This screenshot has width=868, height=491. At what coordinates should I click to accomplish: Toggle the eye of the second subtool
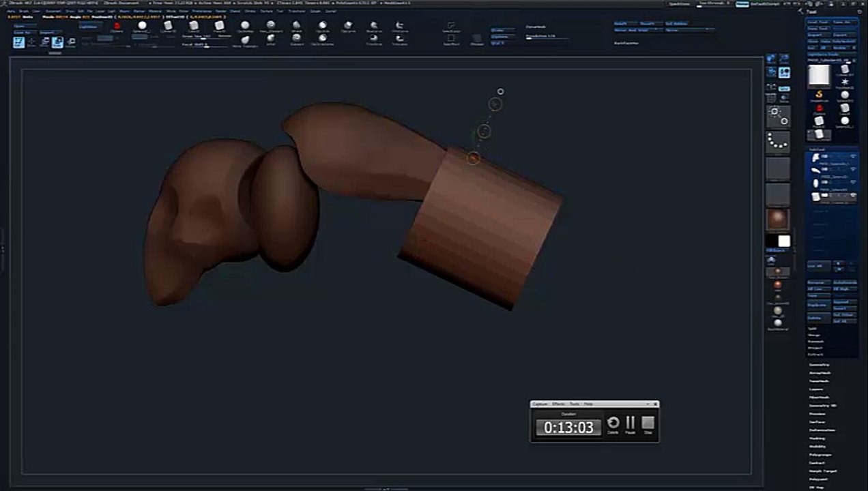853,170
